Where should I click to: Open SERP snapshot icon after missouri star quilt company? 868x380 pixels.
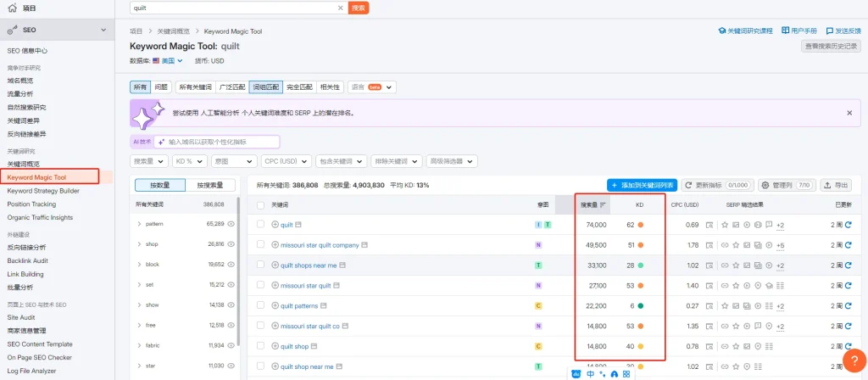coord(364,245)
